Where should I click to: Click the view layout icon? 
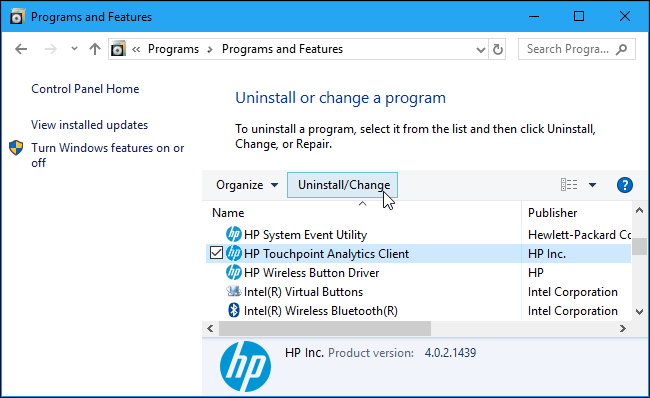569,184
